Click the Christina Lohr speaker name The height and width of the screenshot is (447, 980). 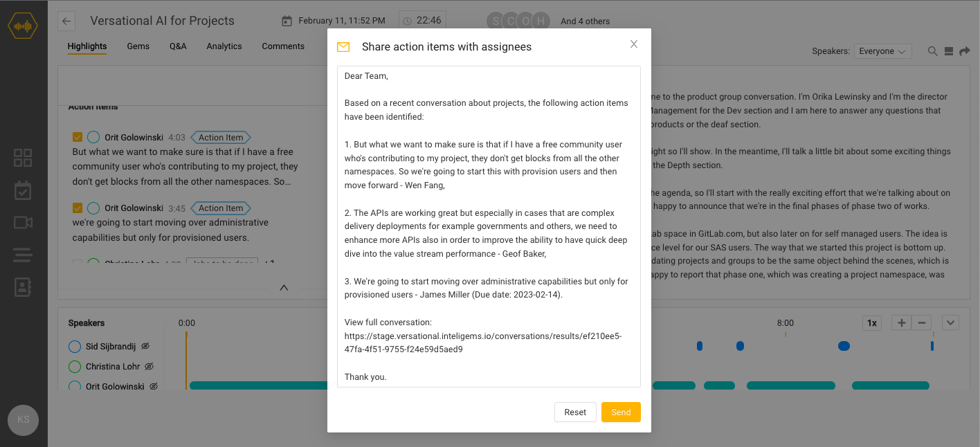113,367
